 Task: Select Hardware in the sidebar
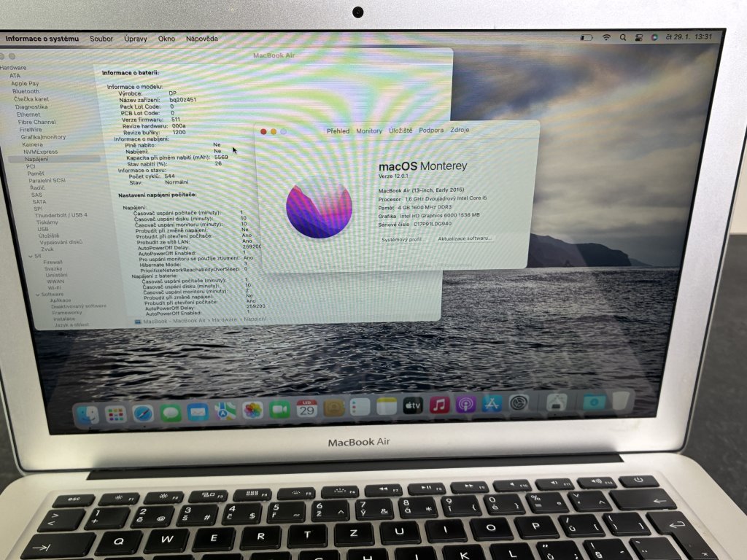13,68
